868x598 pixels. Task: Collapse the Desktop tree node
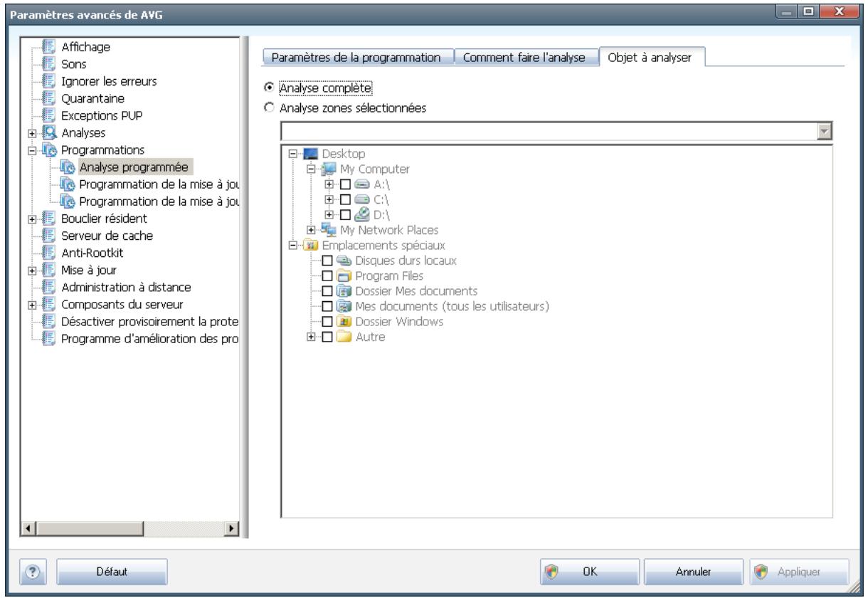[x=292, y=154]
